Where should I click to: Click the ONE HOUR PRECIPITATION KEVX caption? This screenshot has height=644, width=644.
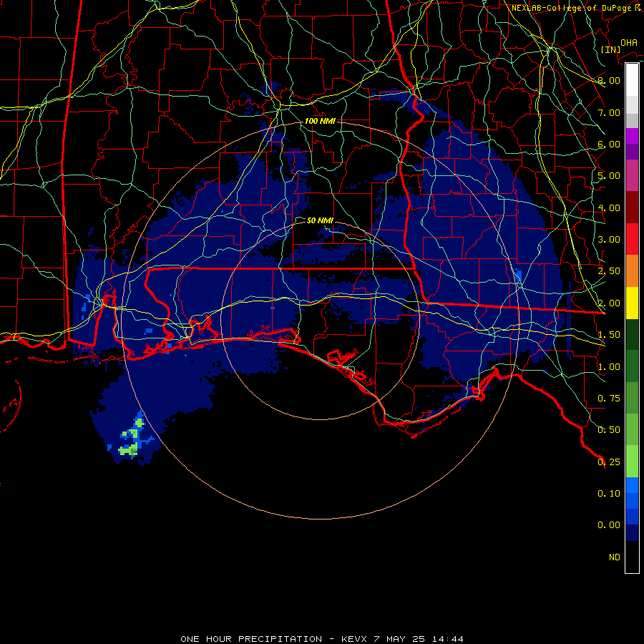coord(322,639)
